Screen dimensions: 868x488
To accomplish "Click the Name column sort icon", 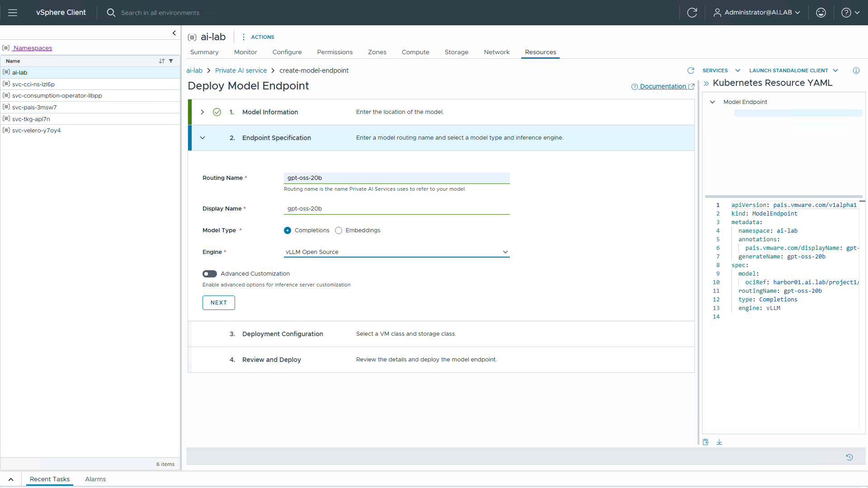I will coord(162,61).
